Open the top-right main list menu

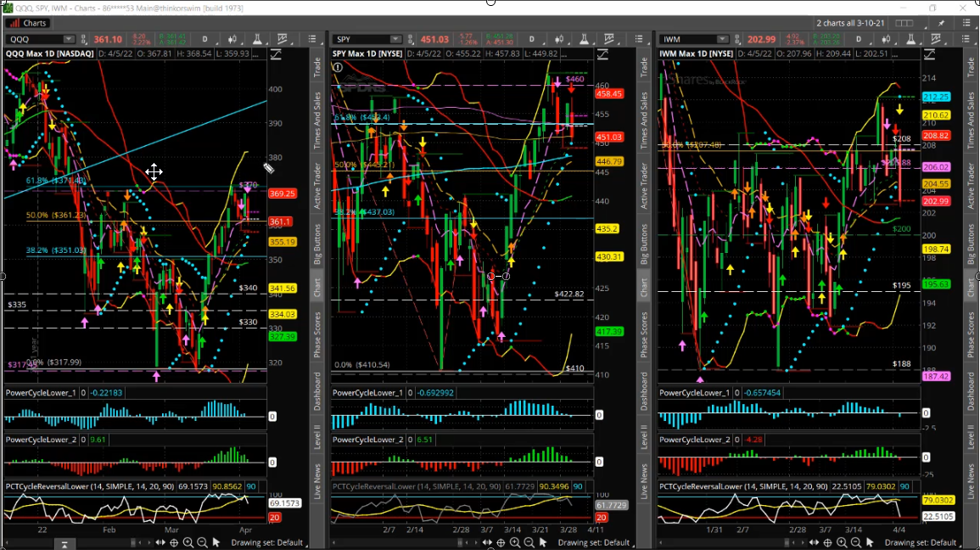point(966,23)
